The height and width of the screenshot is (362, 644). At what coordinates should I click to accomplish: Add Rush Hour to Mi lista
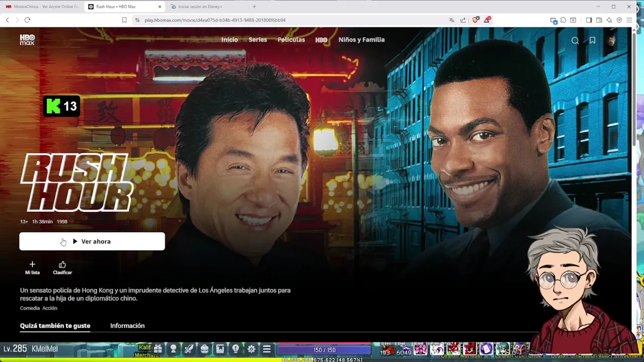tap(32, 267)
